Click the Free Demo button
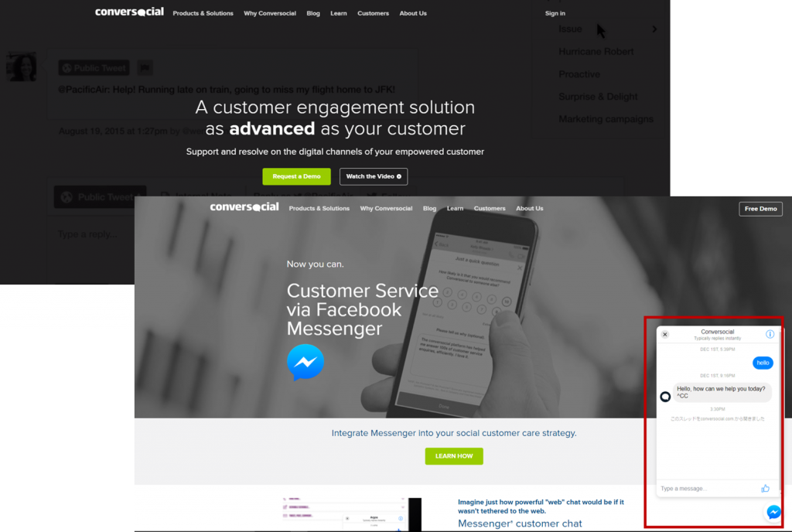Viewport: 792px width, 532px height. click(x=761, y=209)
